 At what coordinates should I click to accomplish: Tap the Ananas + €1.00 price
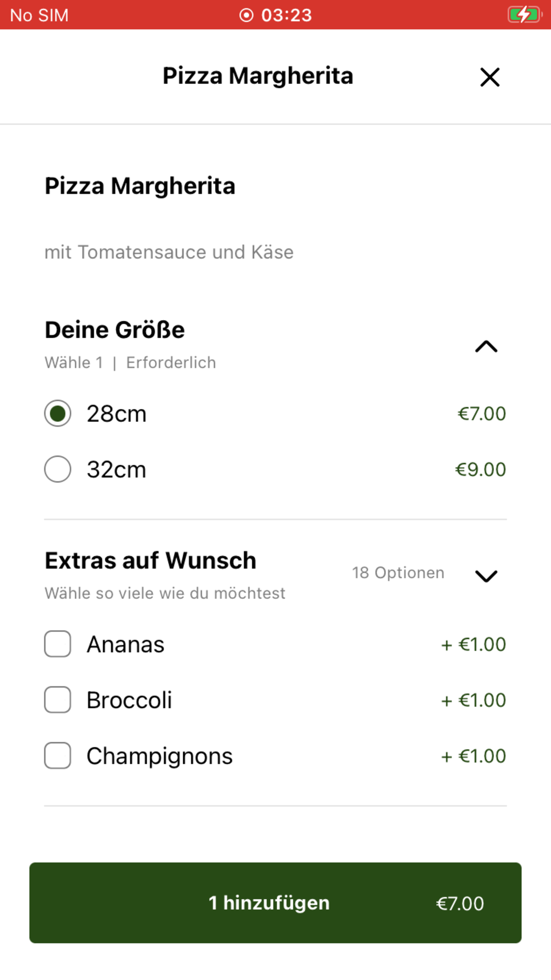coord(473,644)
